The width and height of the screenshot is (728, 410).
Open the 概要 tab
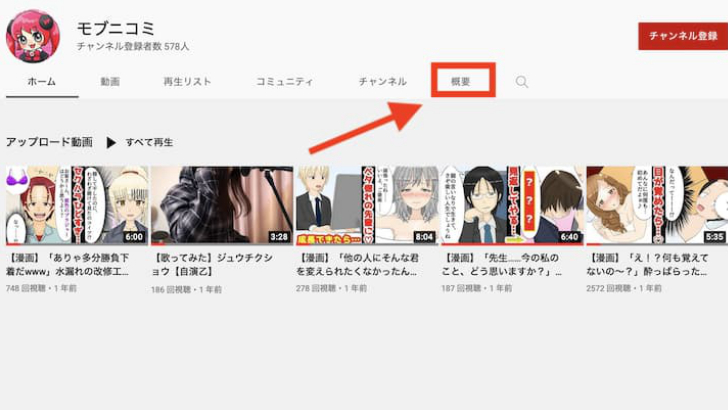click(461, 82)
